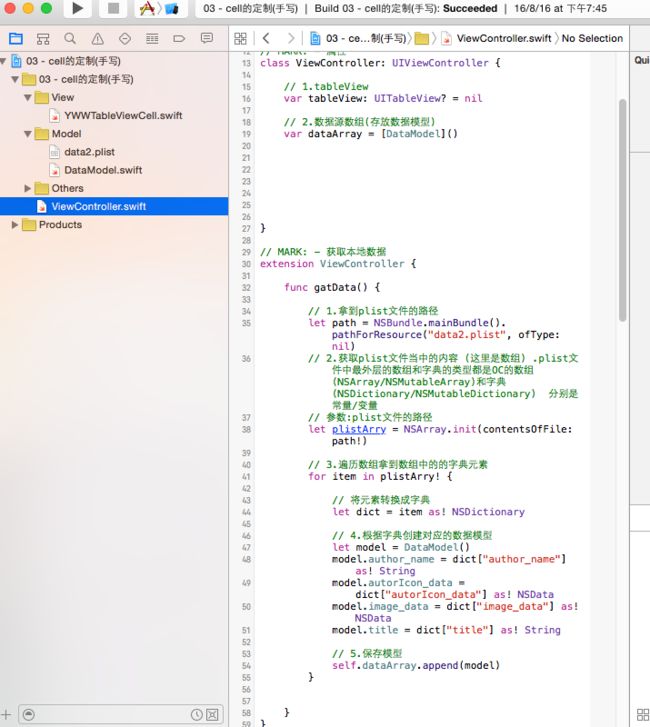The width and height of the screenshot is (650, 727).
Task: Expand the Others folder
Action: pos(28,188)
